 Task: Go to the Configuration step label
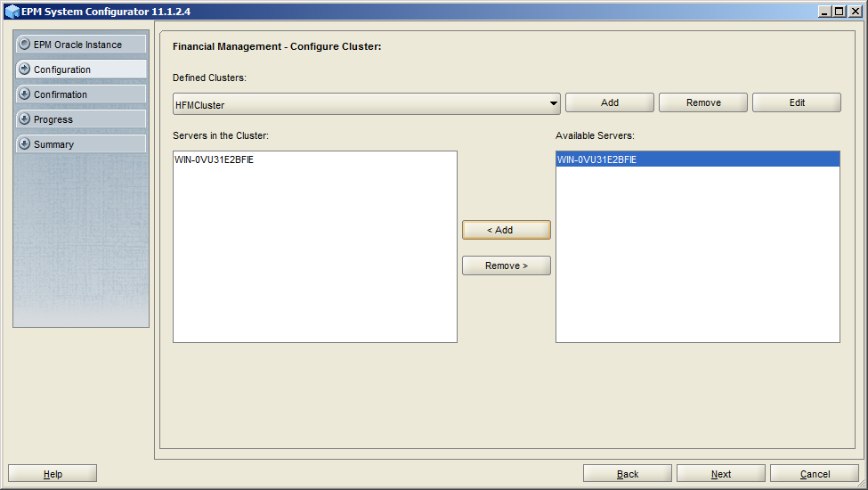[x=62, y=69]
